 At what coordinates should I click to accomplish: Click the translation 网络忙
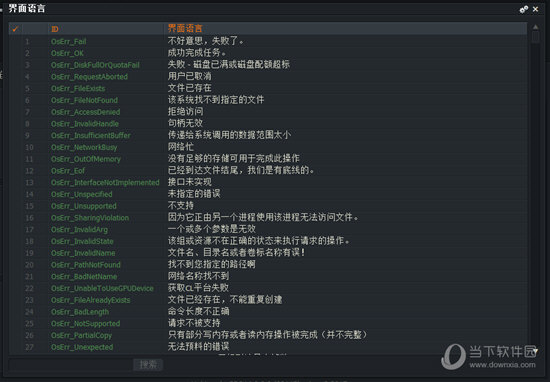181,147
